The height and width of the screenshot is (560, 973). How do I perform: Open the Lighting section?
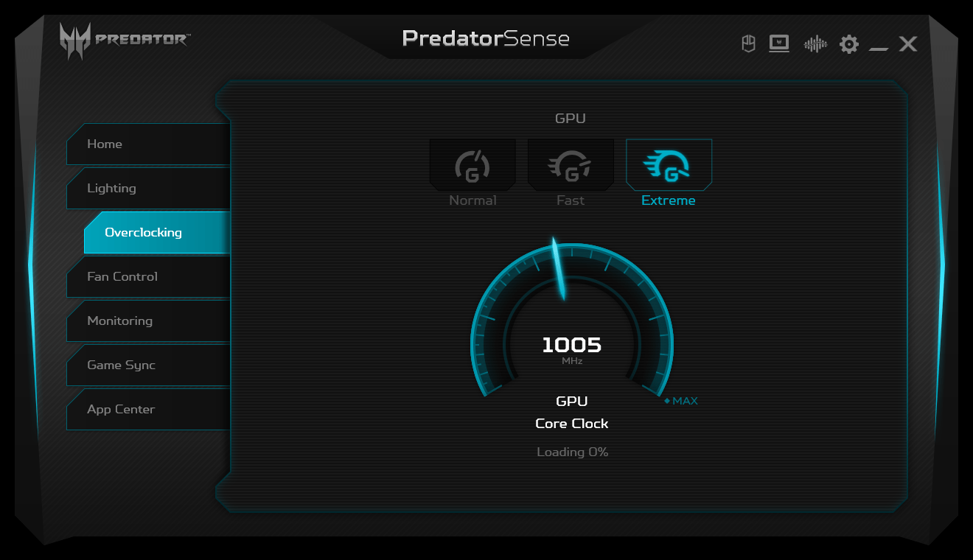(x=148, y=189)
